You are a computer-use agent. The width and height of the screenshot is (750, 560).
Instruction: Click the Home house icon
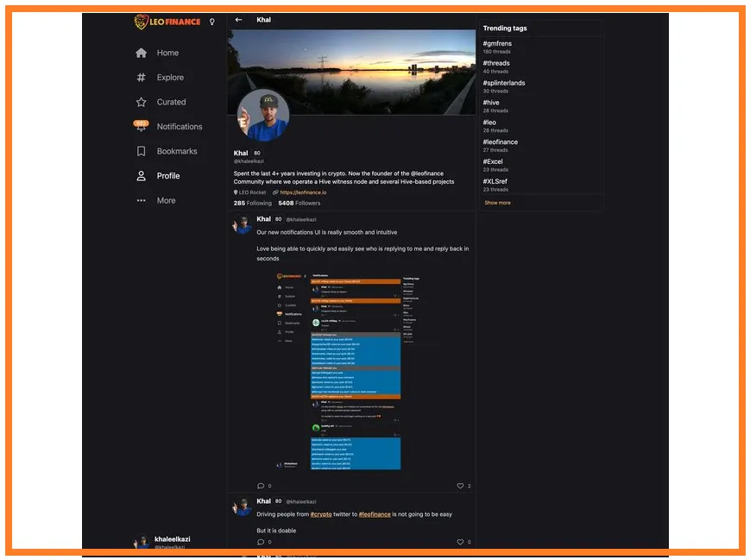coord(141,53)
